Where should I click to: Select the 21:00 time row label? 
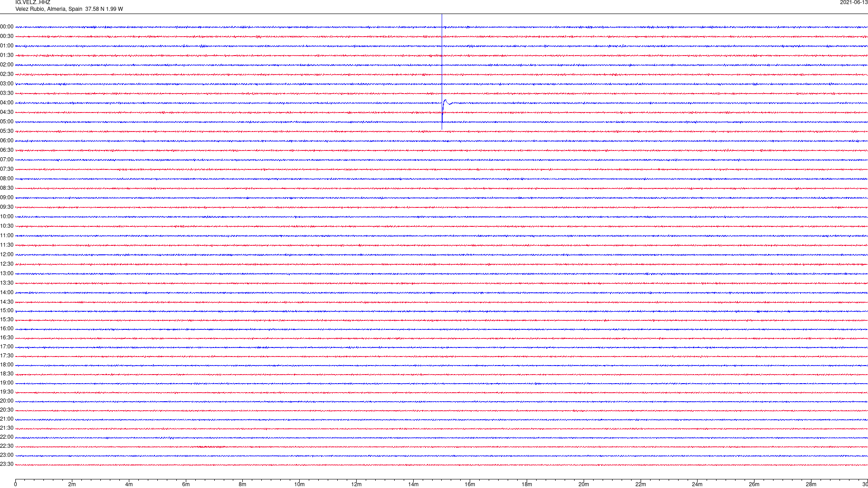(7, 419)
